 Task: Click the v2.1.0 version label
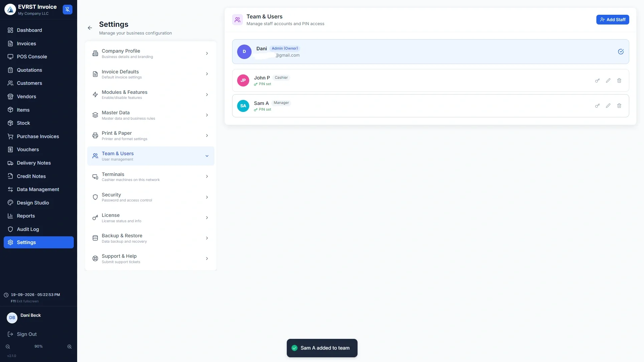(x=12, y=356)
